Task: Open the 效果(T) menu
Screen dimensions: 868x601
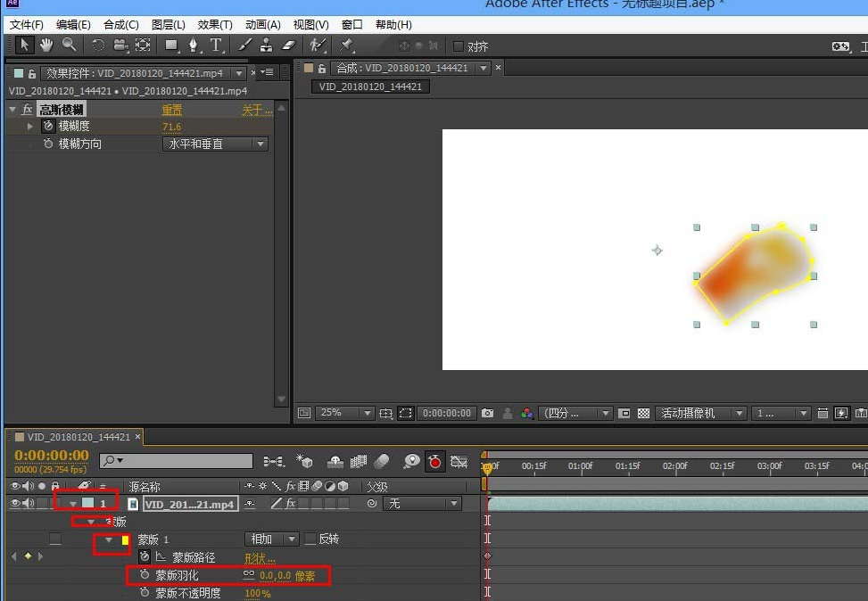Action: [214, 25]
